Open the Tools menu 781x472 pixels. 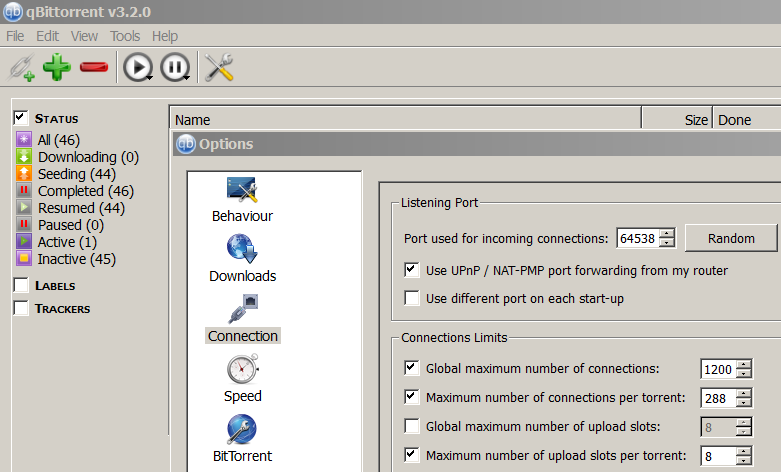tap(125, 36)
